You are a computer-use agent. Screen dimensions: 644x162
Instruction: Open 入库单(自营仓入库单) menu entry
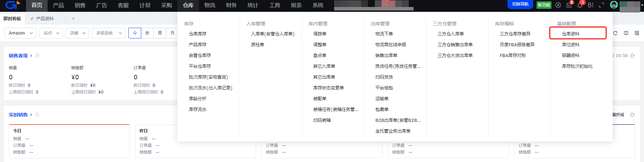(273, 34)
